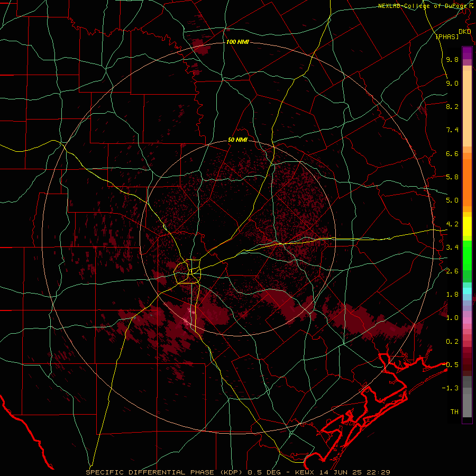The width and height of the screenshot is (476, 476).
Task: Click the -0.5 scale value
Action: (451, 365)
